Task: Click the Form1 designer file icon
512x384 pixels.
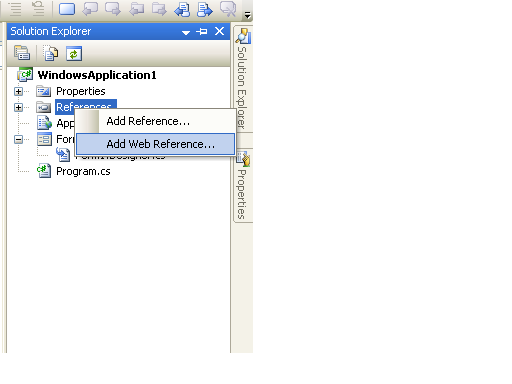Action: click(63, 155)
